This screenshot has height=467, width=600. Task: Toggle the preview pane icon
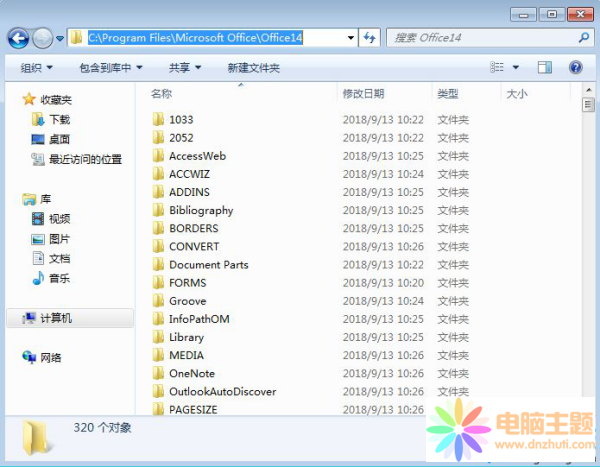point(545,68)
